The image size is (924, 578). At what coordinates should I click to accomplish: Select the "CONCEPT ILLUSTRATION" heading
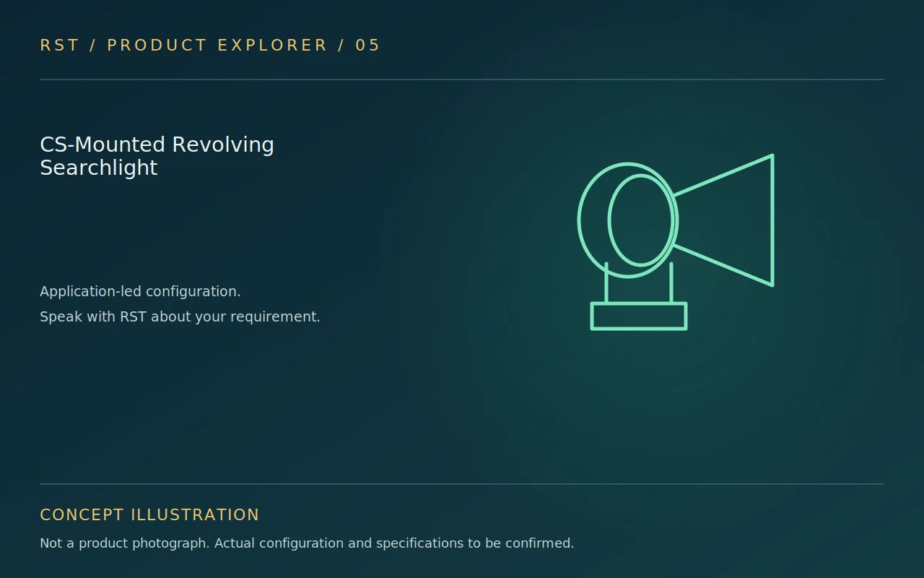point(149,514)
